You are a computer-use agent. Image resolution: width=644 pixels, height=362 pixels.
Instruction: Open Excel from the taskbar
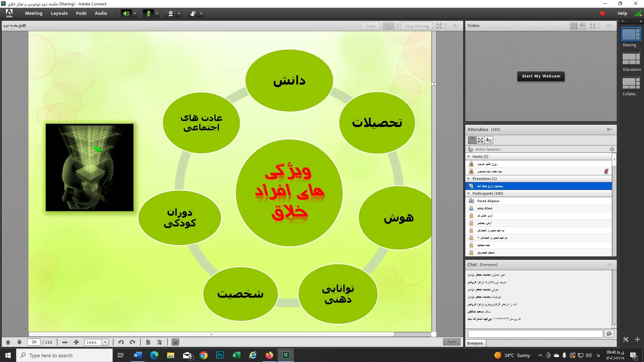click(236, 355)
